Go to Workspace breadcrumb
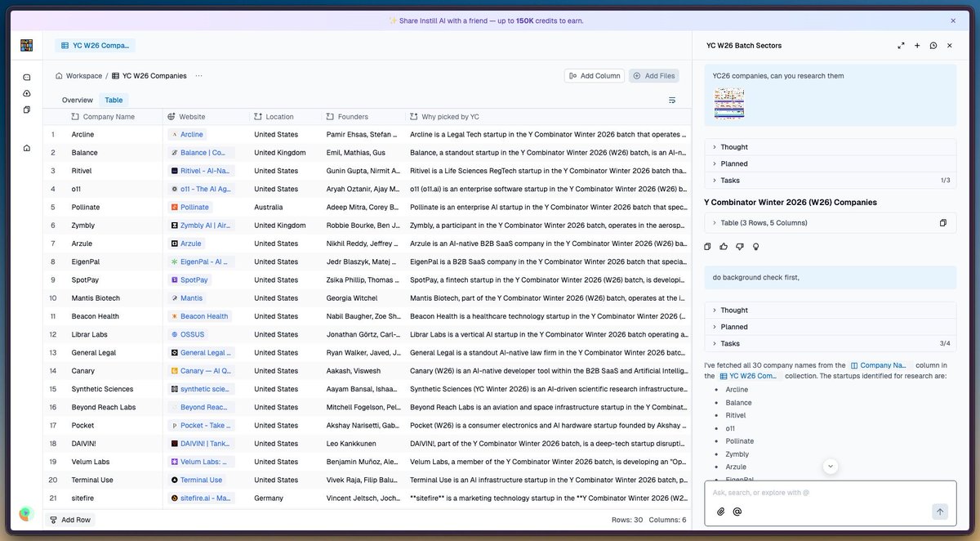The image size is (980, 541). tap(78, 76)
